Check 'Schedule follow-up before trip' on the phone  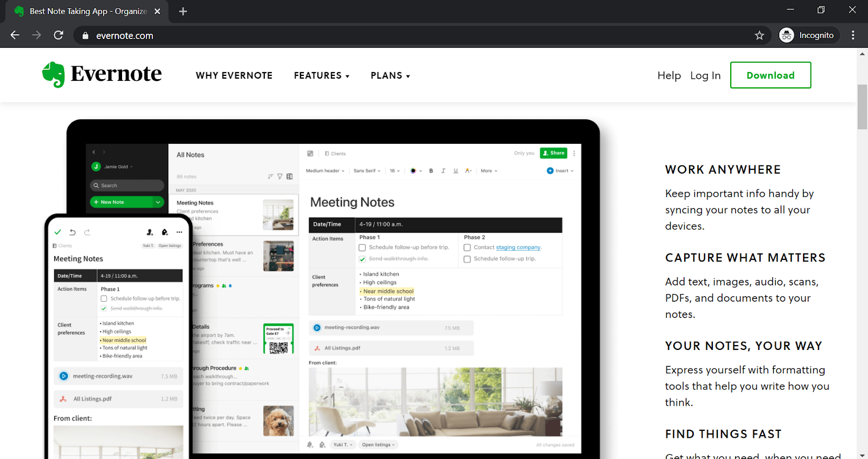coord(104,299)
